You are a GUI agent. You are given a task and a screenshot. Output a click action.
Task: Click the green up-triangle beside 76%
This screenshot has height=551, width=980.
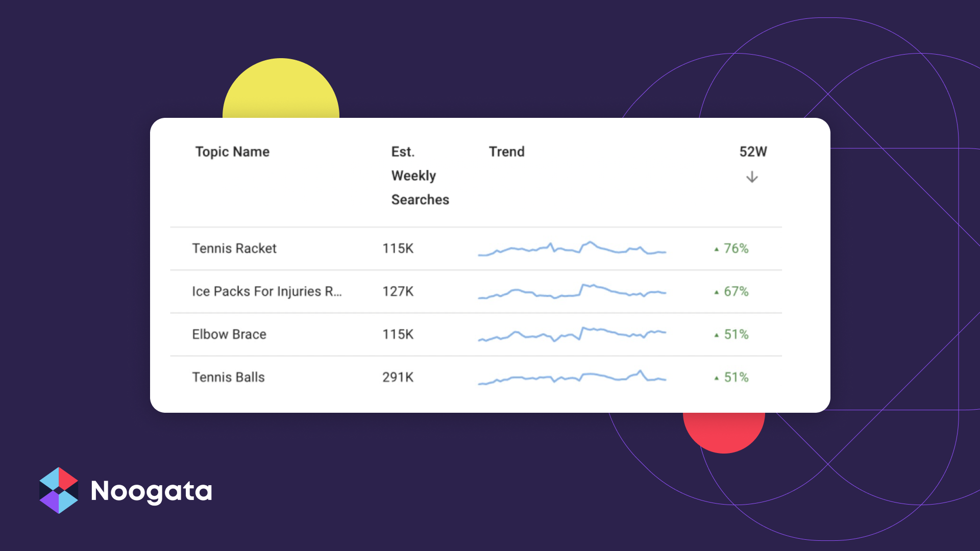717,249
